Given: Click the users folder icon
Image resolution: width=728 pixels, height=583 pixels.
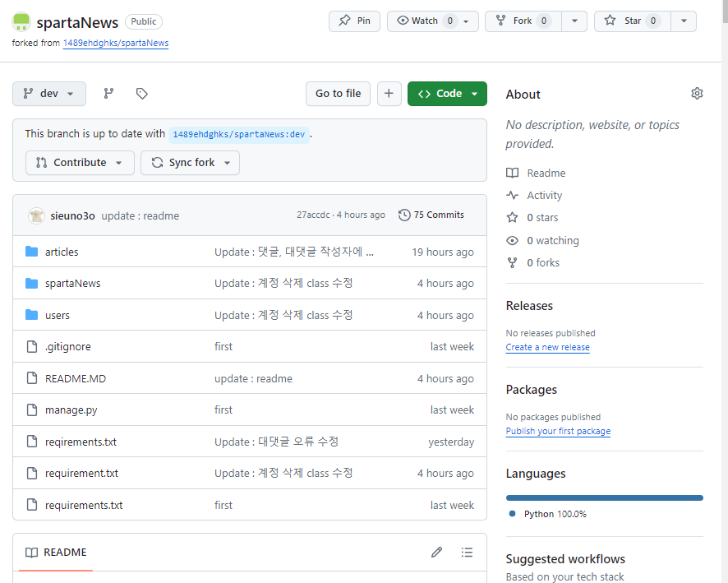Looking at the screenshot, I should (31, 315).
